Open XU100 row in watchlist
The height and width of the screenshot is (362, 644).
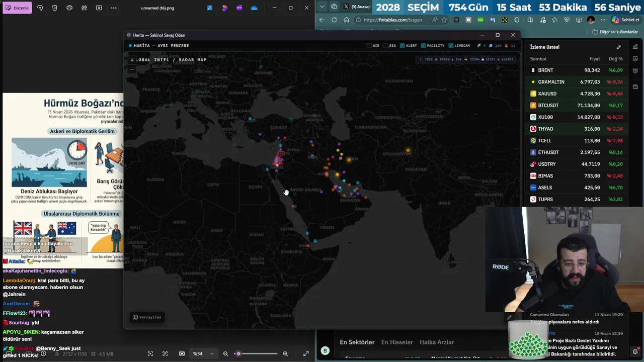[577, 117]
